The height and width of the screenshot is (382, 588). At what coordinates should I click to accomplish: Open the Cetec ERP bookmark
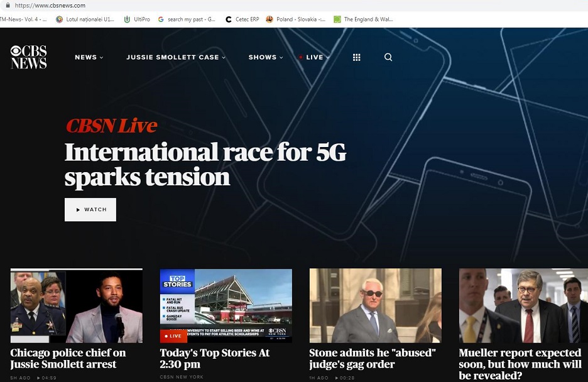[x=242, y=19]
